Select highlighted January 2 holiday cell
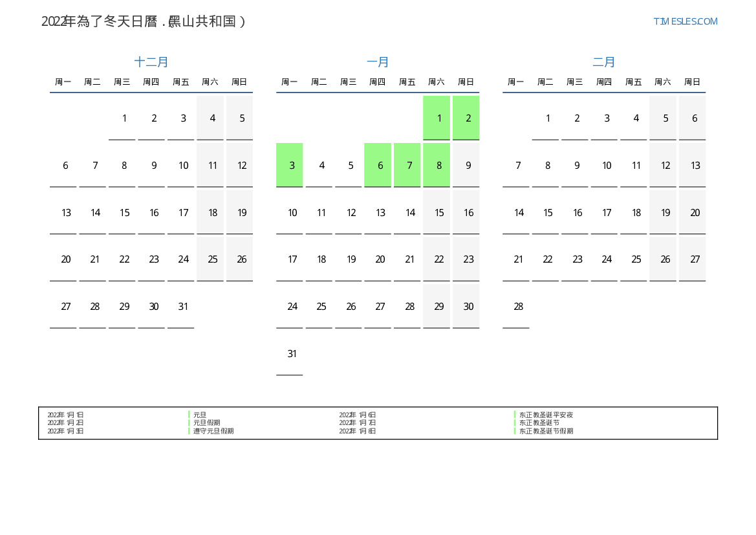The height and width of the screenshot is (535, 756). tap(466, 118)
